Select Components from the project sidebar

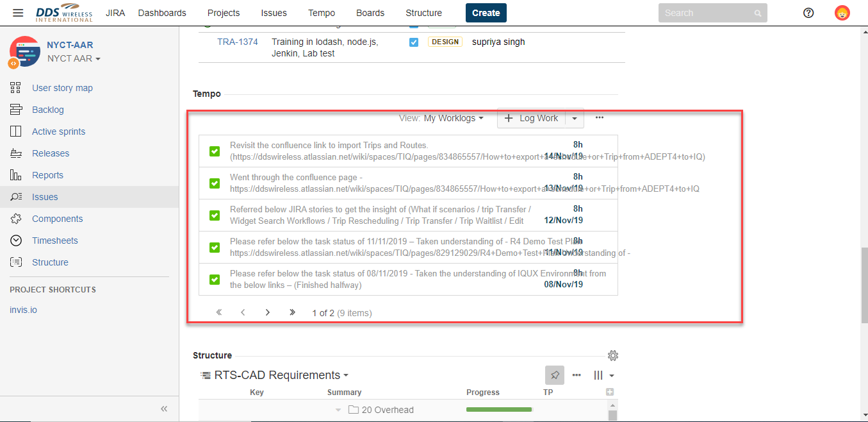click(58, 218)
